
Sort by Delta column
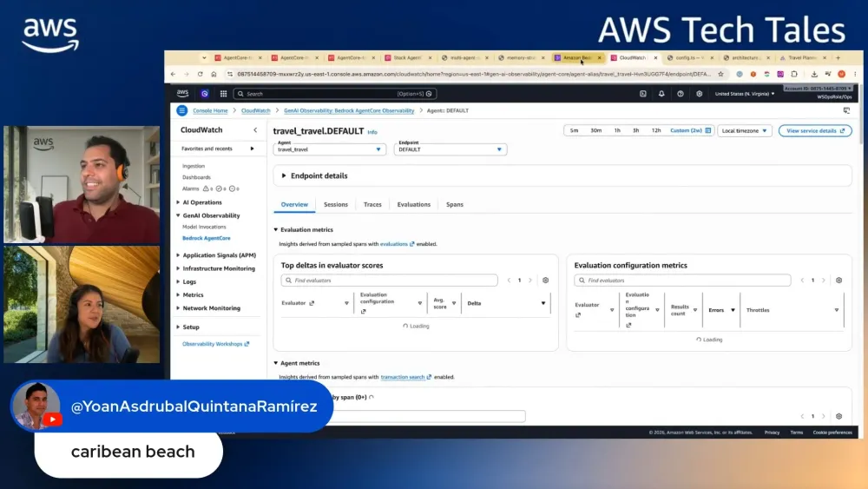(x=543, y=303)
